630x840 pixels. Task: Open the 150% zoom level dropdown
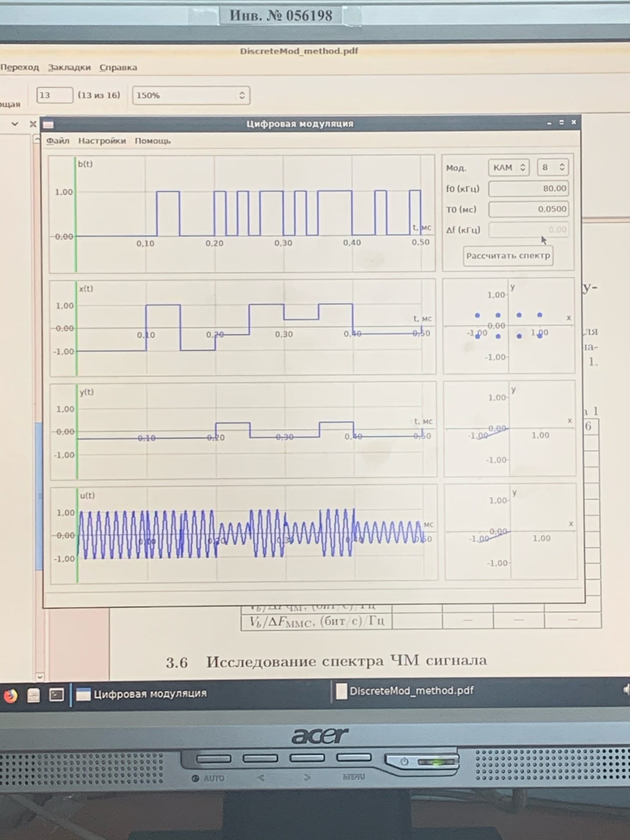191,95
